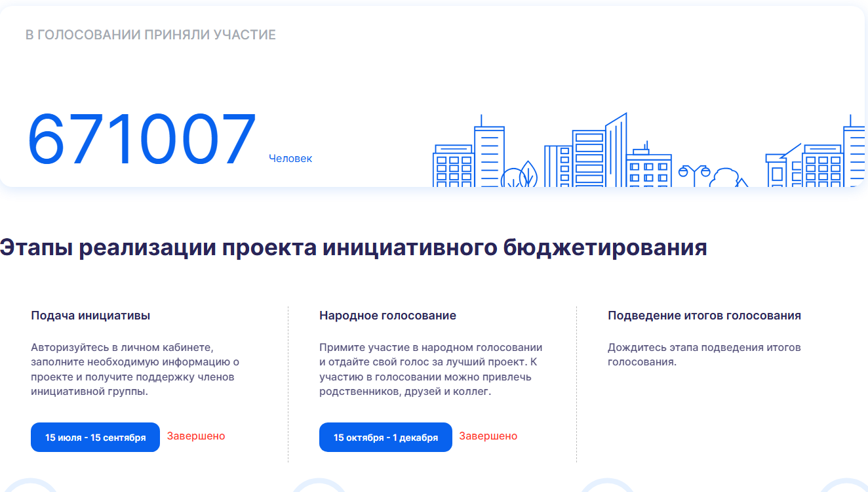Viewport: 868px width, 492px height.
Task: Click the leftmost building in city illustration
Action: coord(453,167)
